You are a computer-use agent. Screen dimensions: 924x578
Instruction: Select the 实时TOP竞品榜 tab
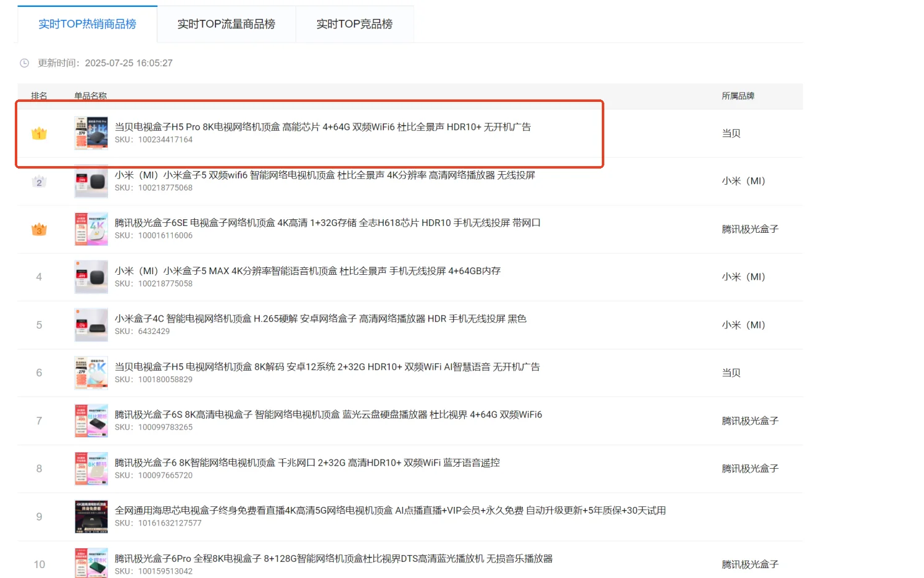[354, 24]
